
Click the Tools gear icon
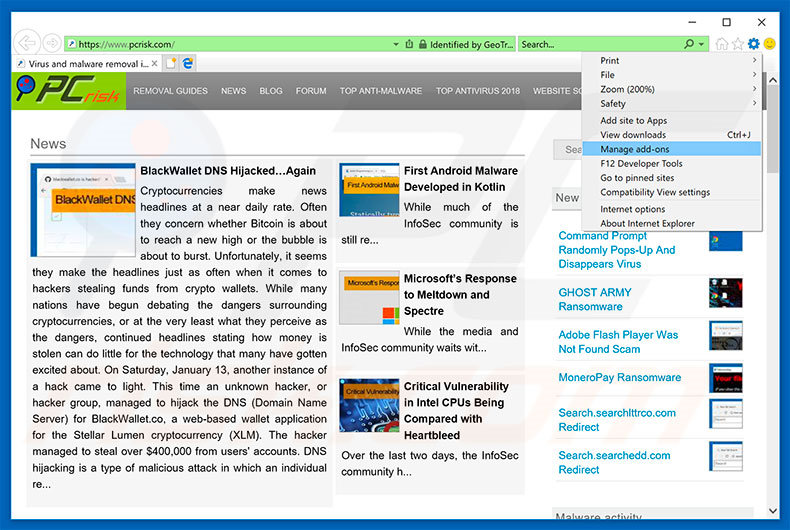click(x=754, y=44)
